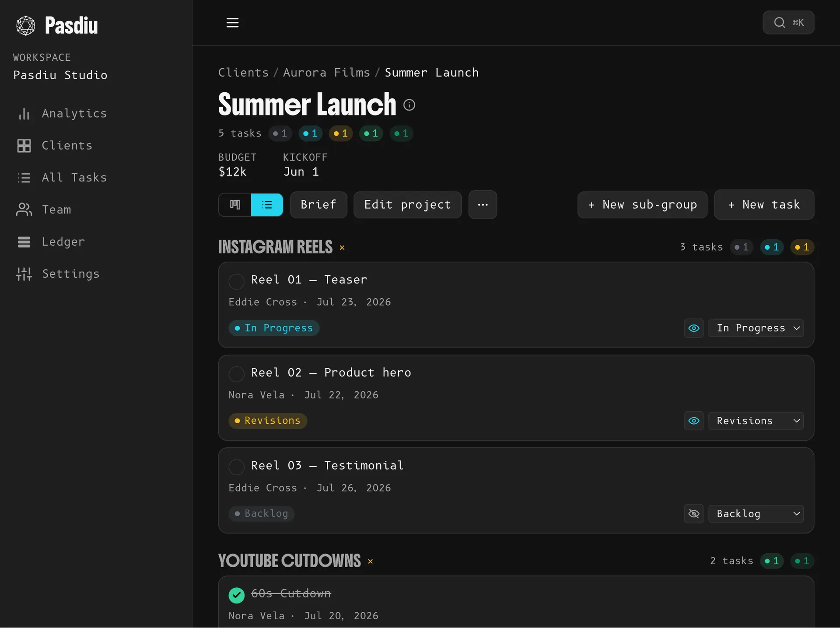840x628 pixels.
Task: Open Backlog status dropdown for Reel 03
Action: pyautogui.click(x=756, y=513)
